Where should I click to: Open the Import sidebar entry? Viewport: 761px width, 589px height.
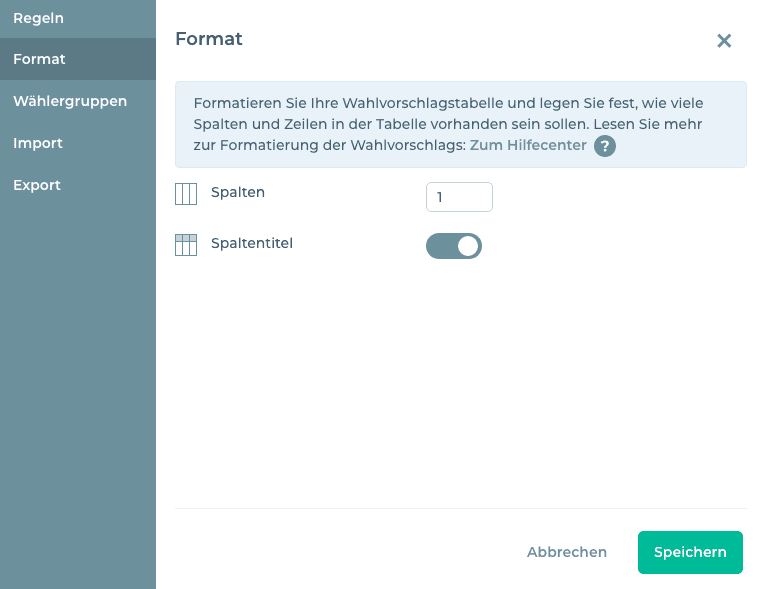(x=38, y=143)
